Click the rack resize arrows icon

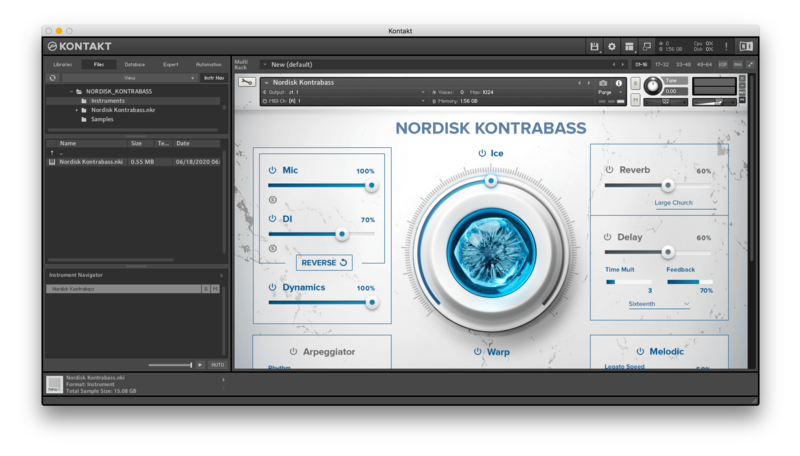click(x=750, y=64)
